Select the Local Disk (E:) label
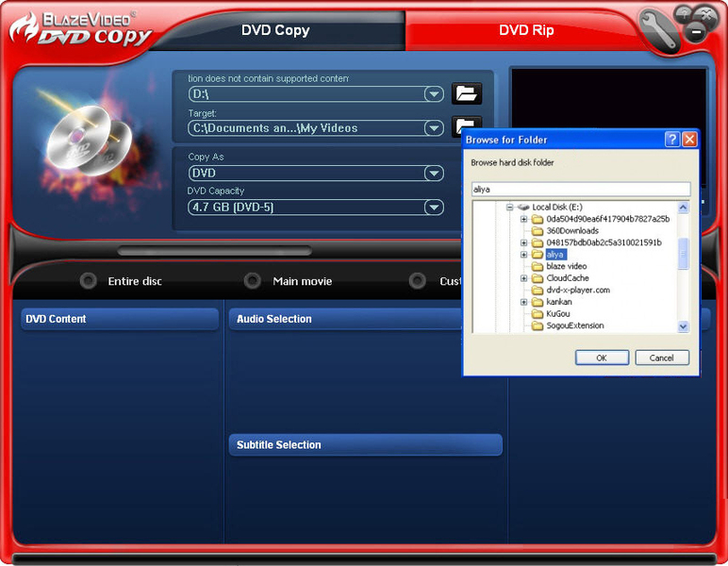Screen dimensions: 728x566 pyautogui.click(x=557, y=208)
